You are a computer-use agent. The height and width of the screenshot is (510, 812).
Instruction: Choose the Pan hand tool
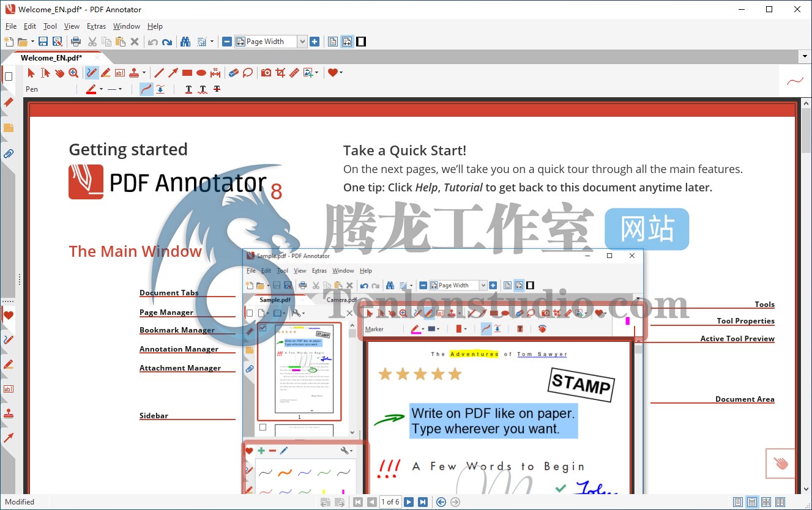[59, 73]
